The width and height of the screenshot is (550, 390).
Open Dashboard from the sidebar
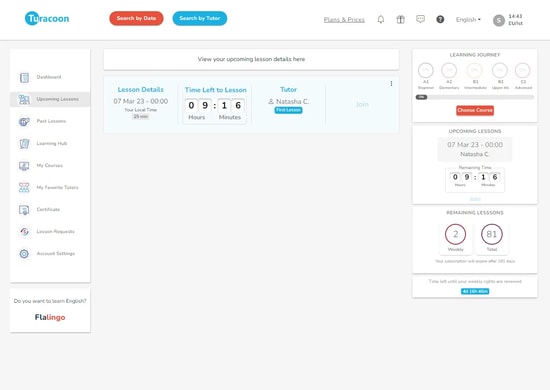(49, 77)
